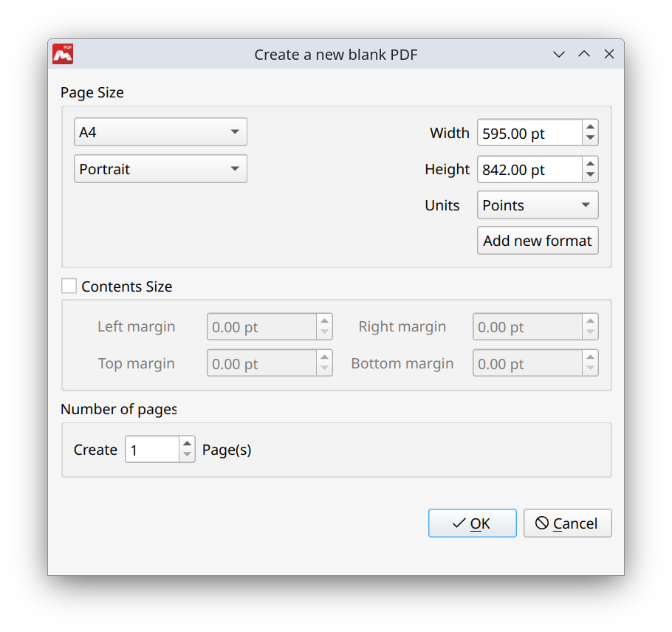Decrease Height using its down stepper arrow
This screenshot has width=672, height=632.
pos(589,174)
